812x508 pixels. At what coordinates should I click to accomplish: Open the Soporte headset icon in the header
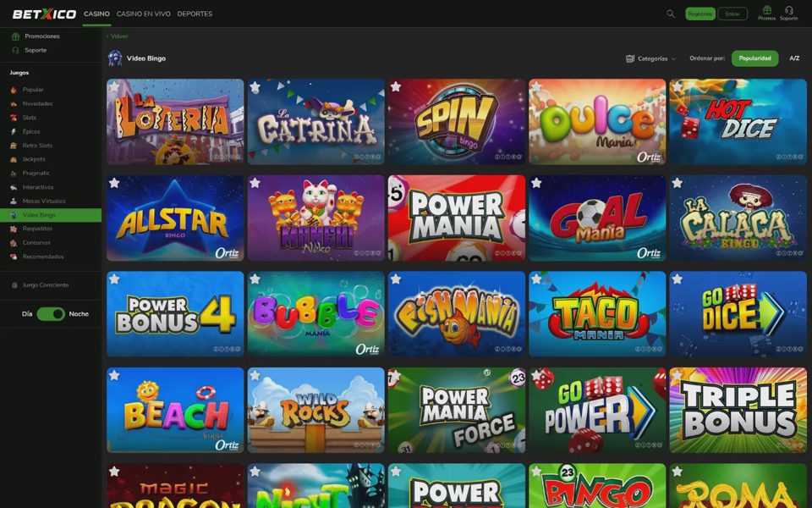coord(788,10)
